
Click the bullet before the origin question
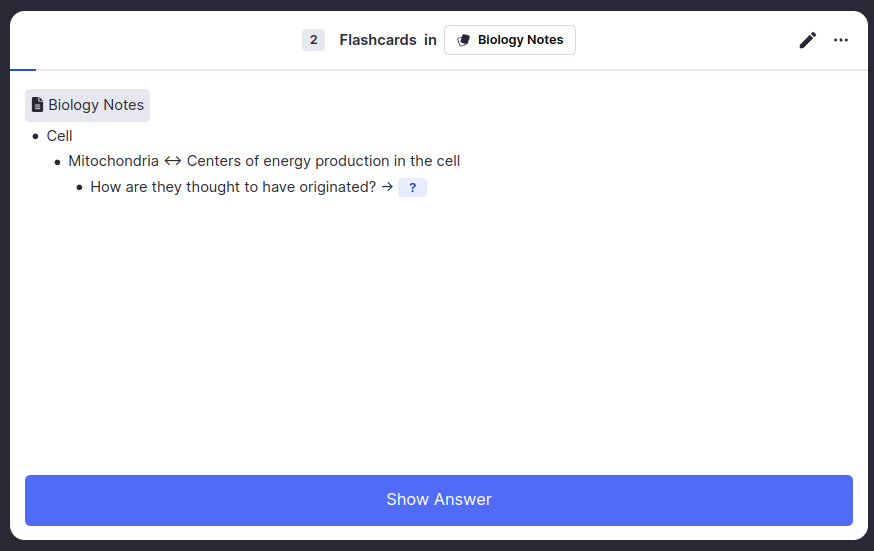pos(80,187)
